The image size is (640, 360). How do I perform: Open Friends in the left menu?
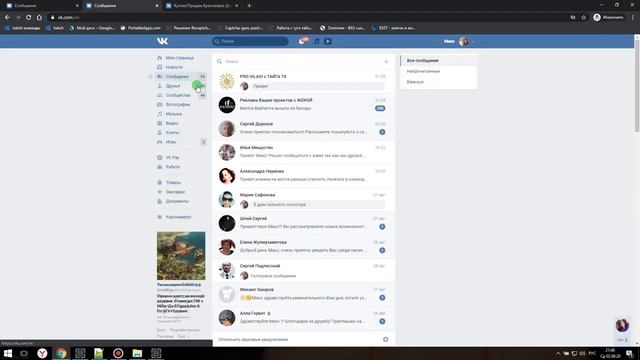point(173,86)
